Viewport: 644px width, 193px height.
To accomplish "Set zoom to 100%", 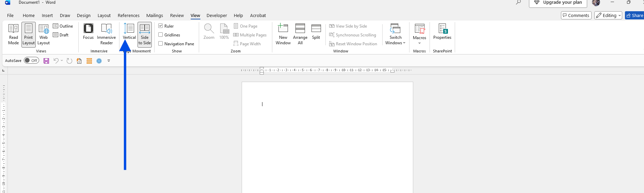I will 224,32.
